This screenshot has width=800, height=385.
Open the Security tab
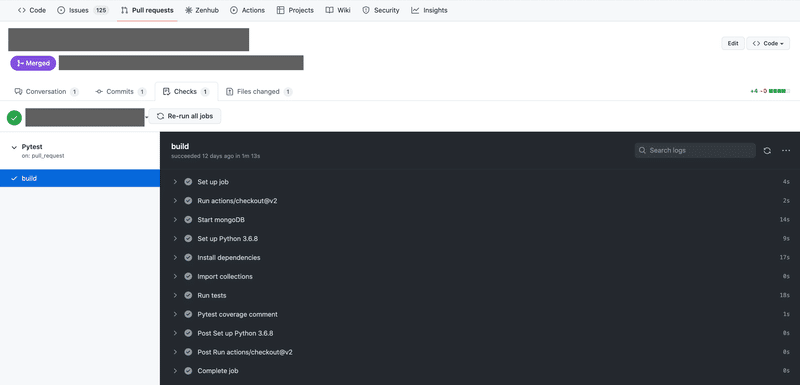coord(381,10)
